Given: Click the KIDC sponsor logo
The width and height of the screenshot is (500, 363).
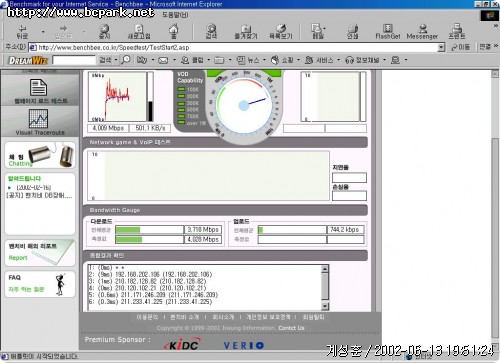Looking at the screenshot, I should [x=182, y=345].
